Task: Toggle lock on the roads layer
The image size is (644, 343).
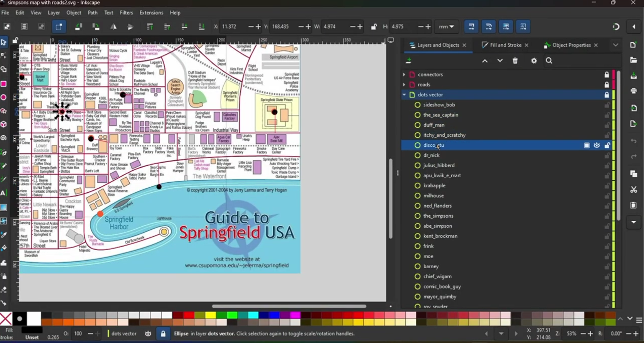Action: pos(607,85)
